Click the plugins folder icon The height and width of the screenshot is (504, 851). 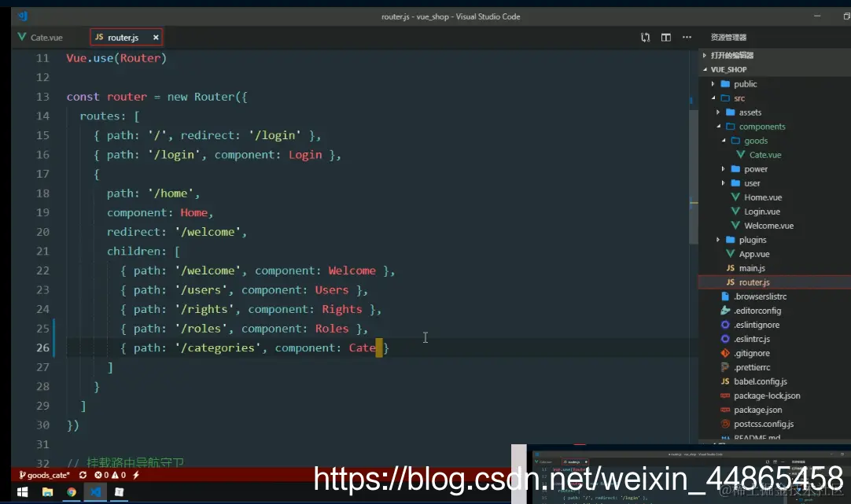731,240
